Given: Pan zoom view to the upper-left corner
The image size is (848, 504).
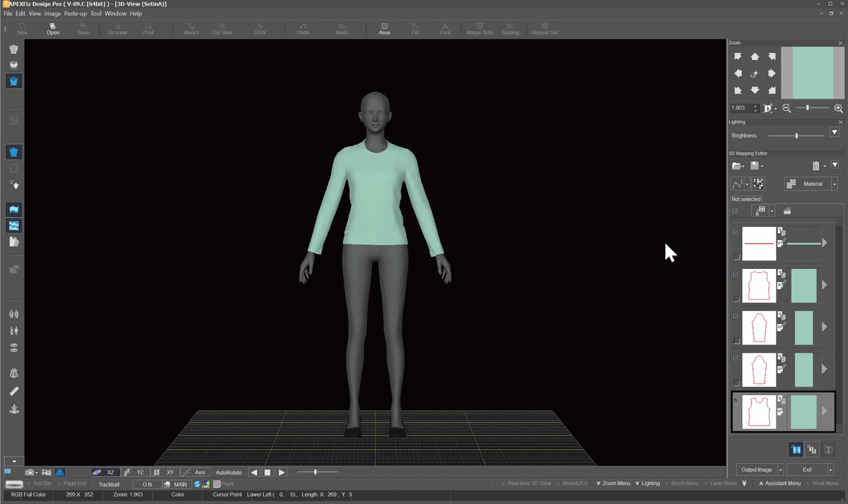Looking at the screenshot, I should 738,57.
